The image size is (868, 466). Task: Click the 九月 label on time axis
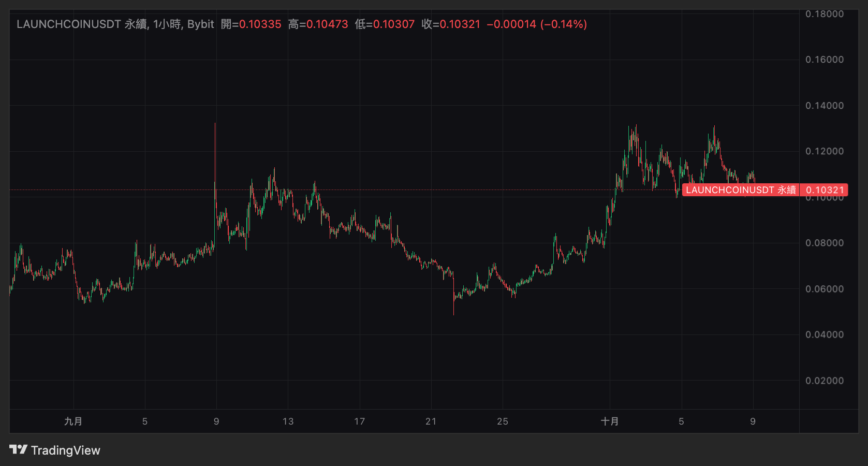73,421
